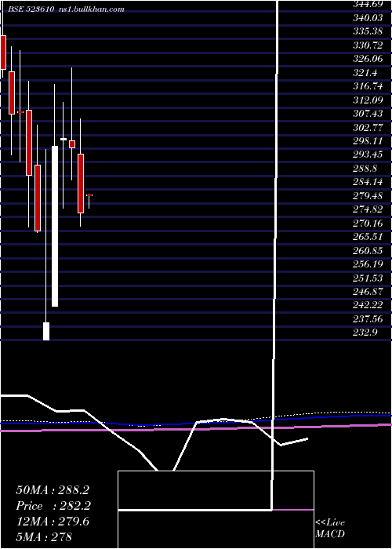392x549 pixels.
Task: Select the 274.82 price axis label
Action: (368, 209)
